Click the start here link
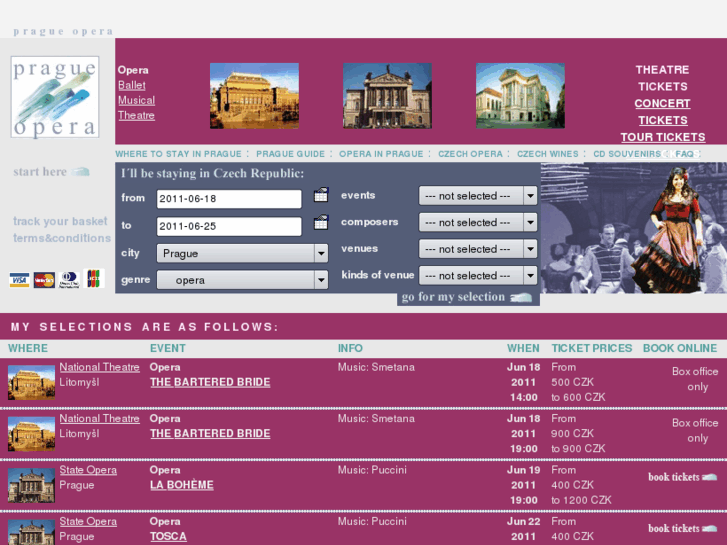 pos(51,172)
